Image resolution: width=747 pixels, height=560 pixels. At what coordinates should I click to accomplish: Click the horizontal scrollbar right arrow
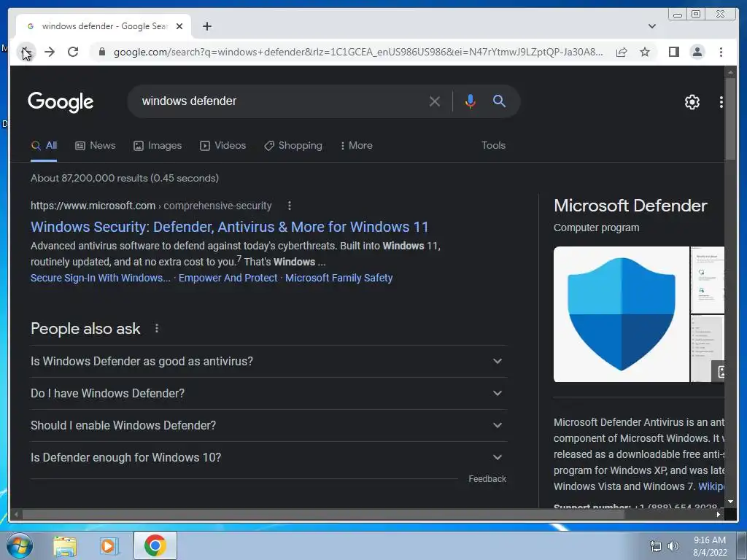click(719, 514)
